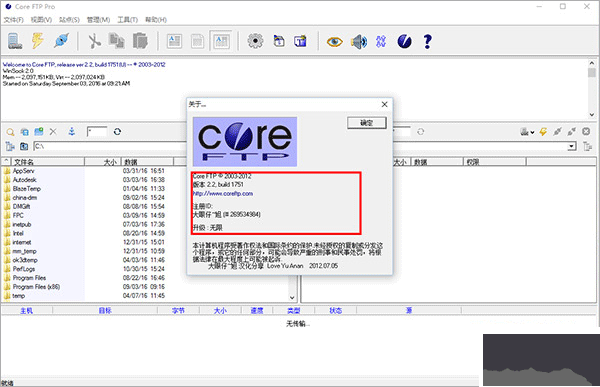Open the www.coreftp.com link

click(223, 194)
